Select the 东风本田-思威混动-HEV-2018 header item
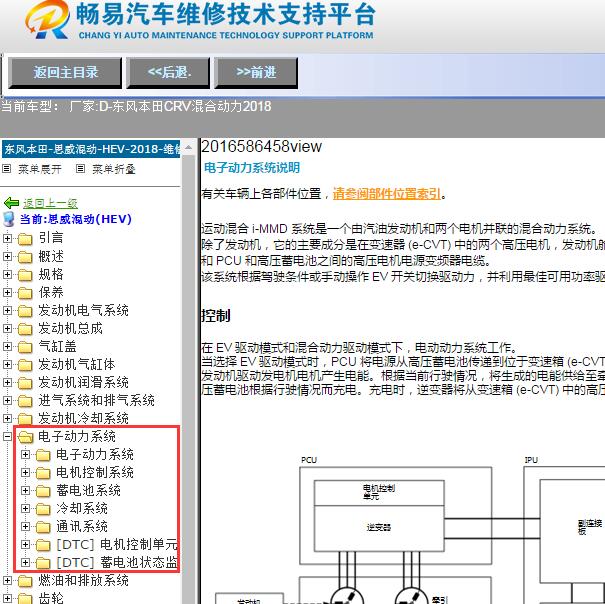The height and width of the screenshot is (604, 605). tap(91, 149)
